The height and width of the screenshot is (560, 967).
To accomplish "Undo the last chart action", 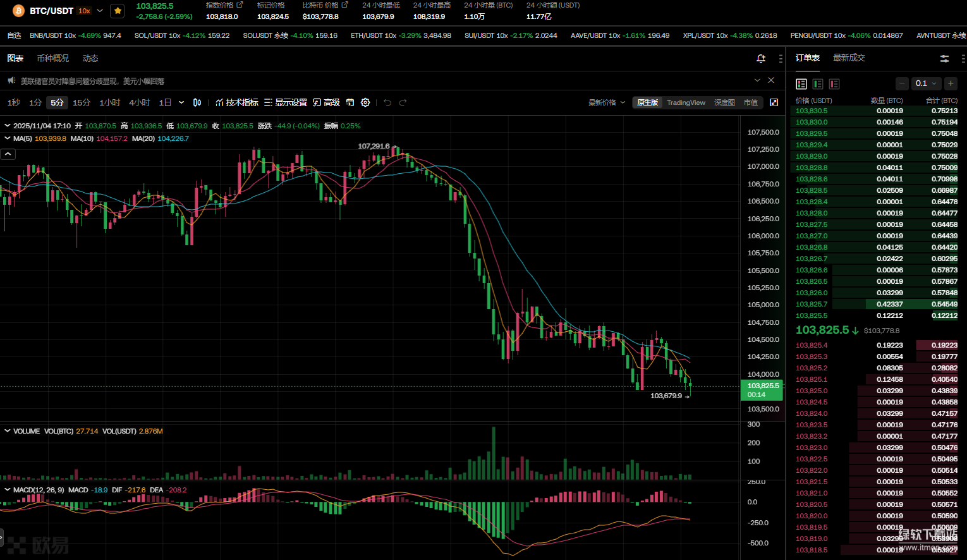I will [x=387, y=102].
